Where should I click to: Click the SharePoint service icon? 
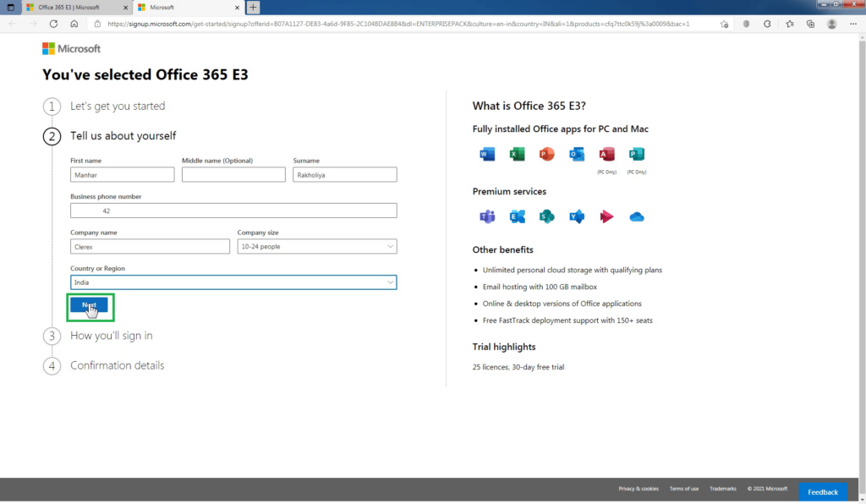547,216
